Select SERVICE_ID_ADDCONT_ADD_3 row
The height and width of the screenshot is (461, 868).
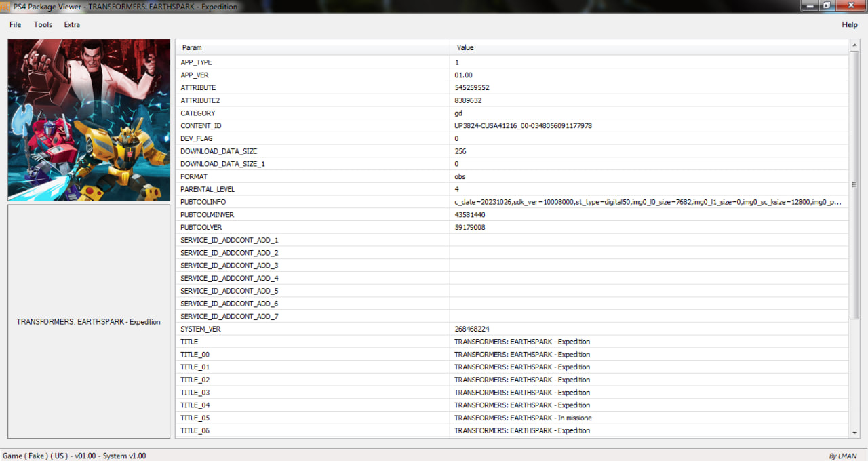tap(512, 266)
